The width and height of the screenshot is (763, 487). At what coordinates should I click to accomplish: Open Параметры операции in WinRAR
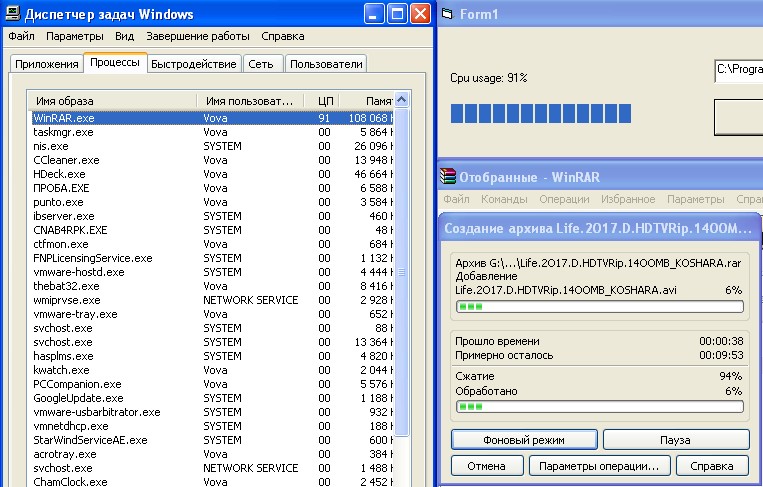pyautogui.click(x=600, y=466)
